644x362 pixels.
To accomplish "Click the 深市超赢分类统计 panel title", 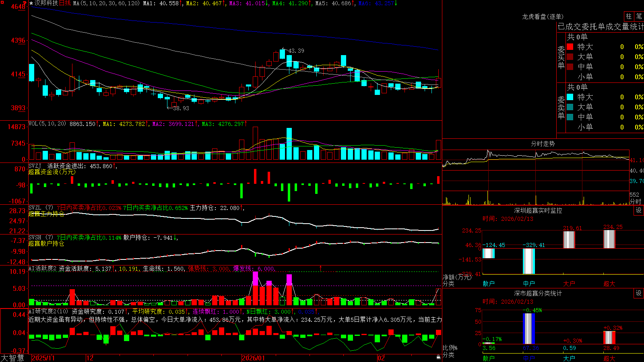I will pyautogui.click(x=538, y=293).
